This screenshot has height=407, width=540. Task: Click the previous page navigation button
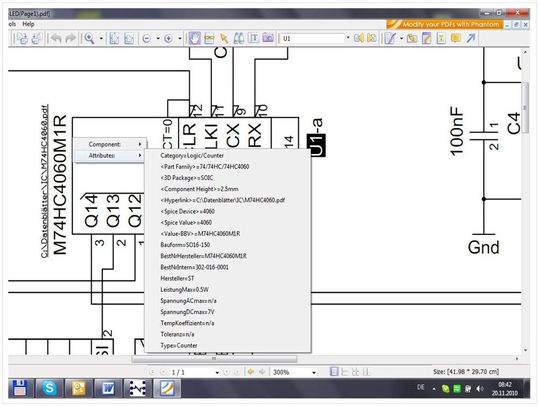pyautogui.click(x=163, y=372)
